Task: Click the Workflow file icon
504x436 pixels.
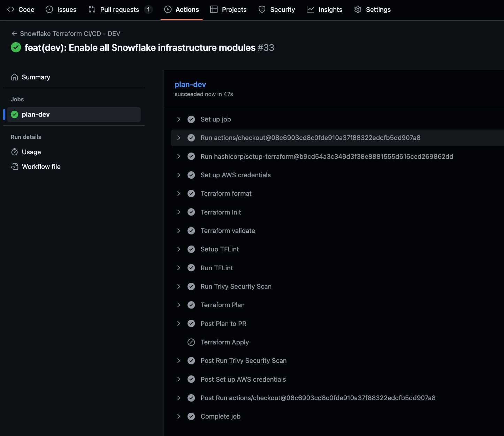Action: point(14,166)
